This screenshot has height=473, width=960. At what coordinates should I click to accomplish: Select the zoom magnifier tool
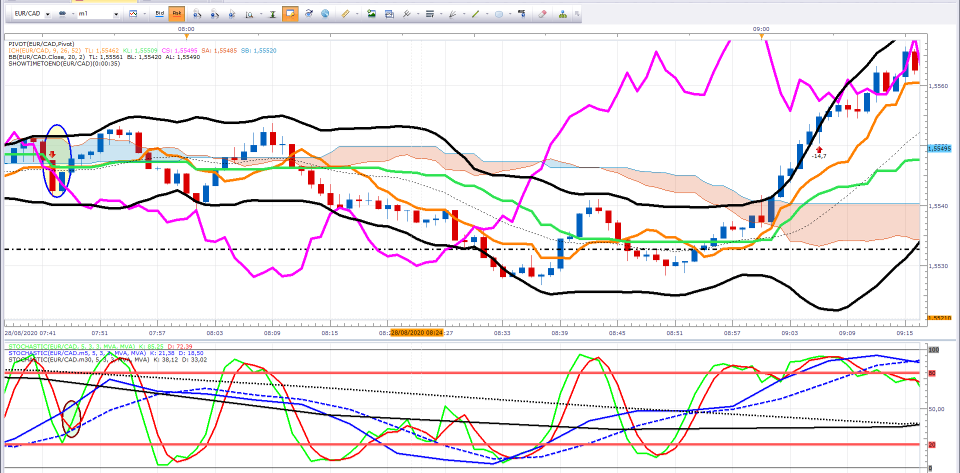[x=249, y=13]
